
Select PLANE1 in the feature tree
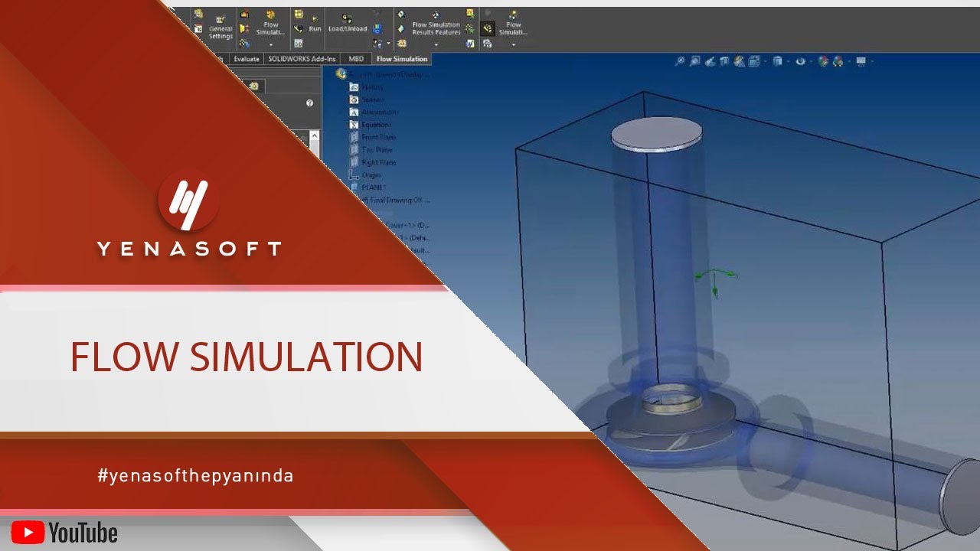coord(368,187)
